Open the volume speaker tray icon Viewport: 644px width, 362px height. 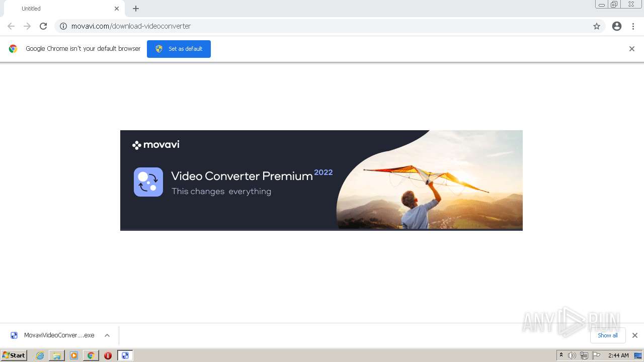coord(572,355)
